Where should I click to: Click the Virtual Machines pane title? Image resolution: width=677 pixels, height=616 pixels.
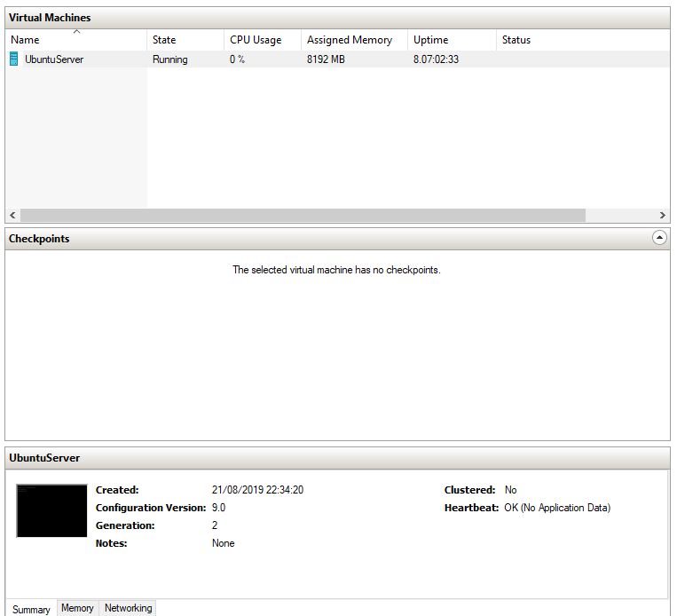(50, 18)
